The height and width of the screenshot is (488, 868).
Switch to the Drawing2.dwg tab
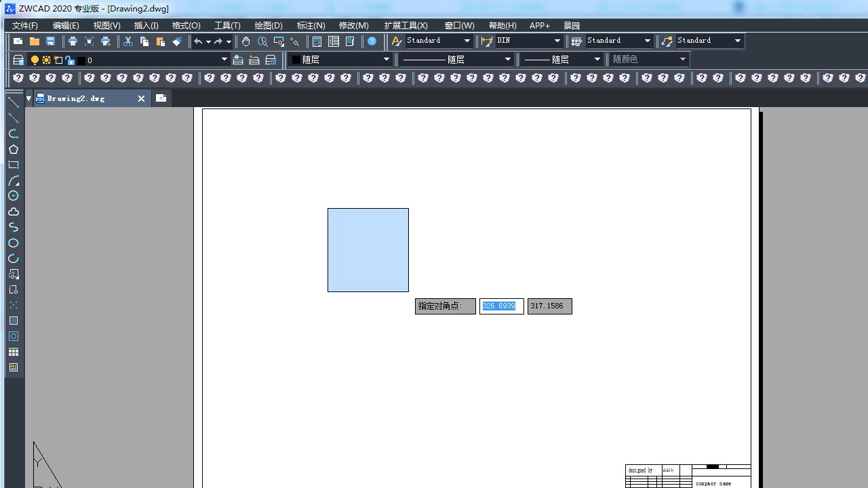tap(76, 98)
